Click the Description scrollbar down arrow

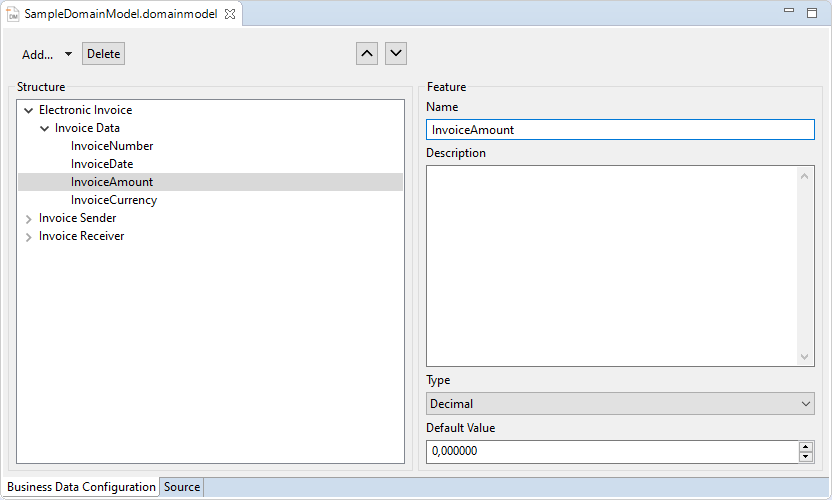(x=806, y=357)
